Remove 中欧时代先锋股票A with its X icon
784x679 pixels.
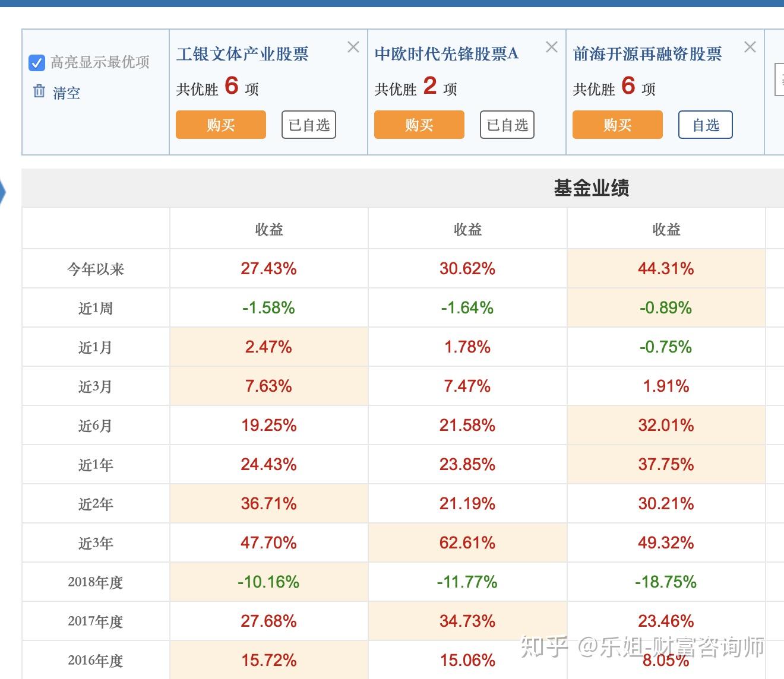coord(552,47)
